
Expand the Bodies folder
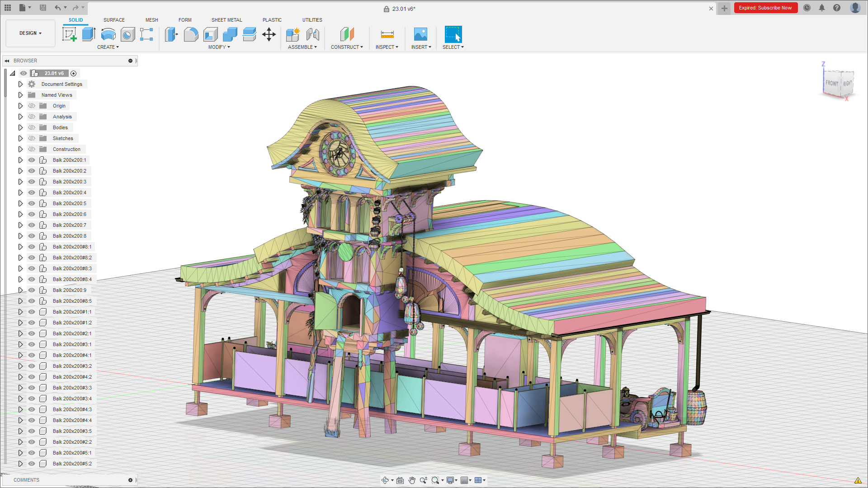click(x=20, y=127)
